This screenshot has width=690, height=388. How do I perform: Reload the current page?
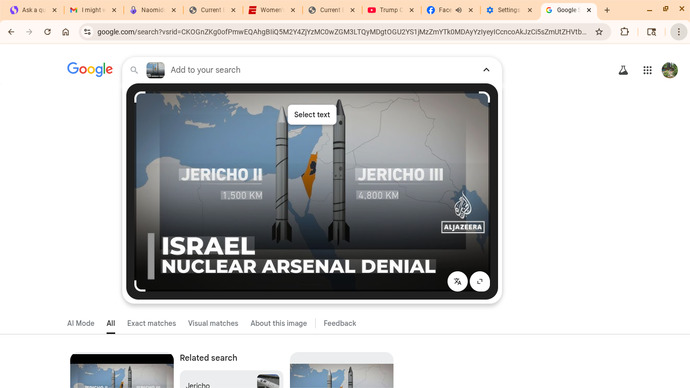pyautogui.click(x=47, y=32)
